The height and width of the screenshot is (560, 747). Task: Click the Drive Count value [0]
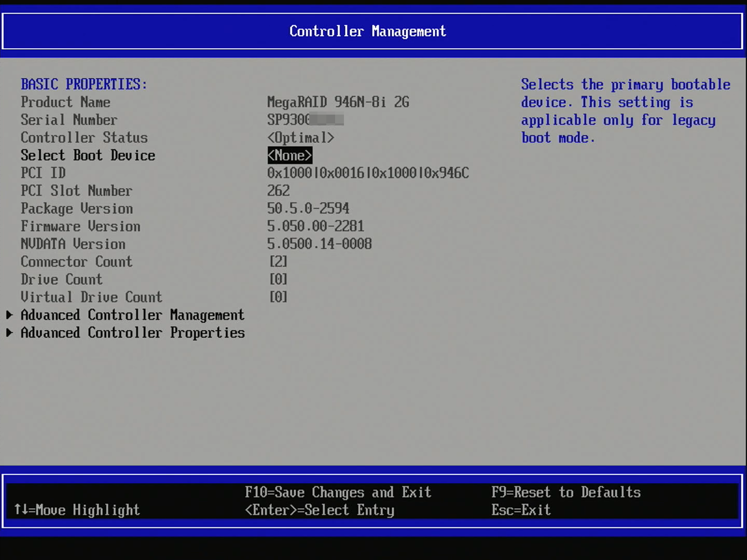click(279, 279)
